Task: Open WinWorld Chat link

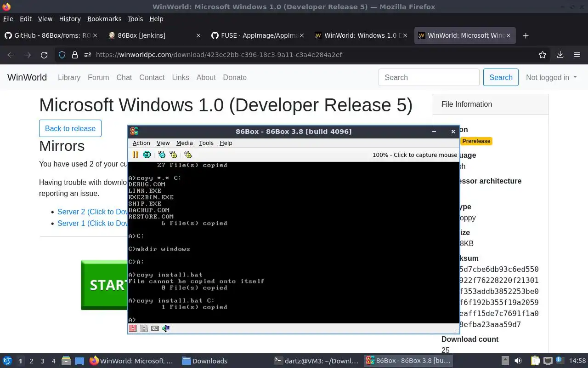Action: [x=124, y=77]
